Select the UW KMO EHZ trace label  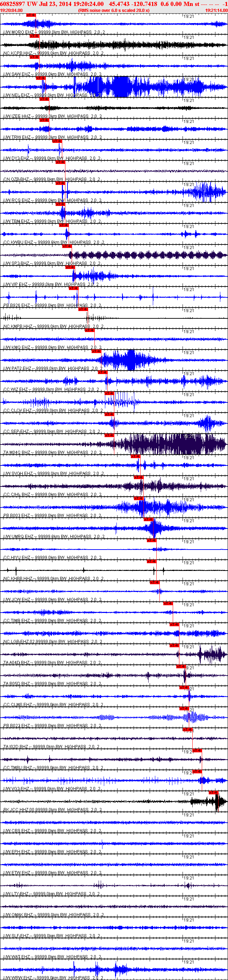click(x=52, y=347)
